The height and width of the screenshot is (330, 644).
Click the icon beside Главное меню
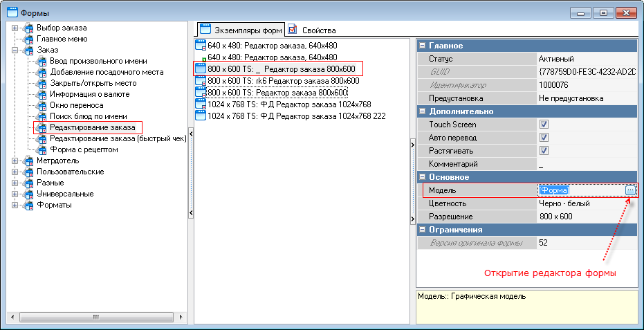[28, 39]
